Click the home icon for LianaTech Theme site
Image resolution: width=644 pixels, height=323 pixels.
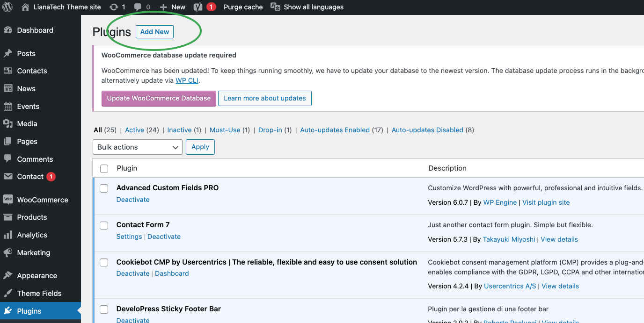coord(25,7)
